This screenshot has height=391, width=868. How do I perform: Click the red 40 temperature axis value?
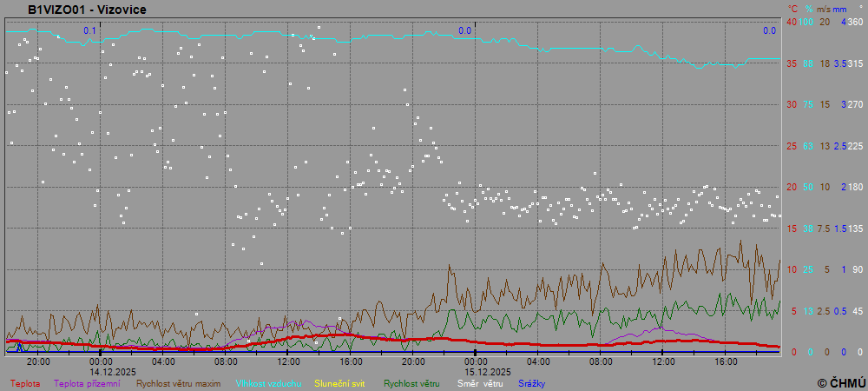pos(792,22)
